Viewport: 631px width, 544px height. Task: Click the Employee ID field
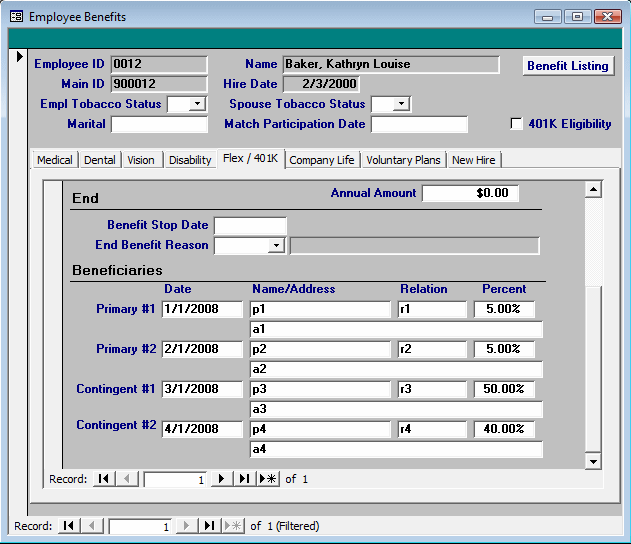159,64
